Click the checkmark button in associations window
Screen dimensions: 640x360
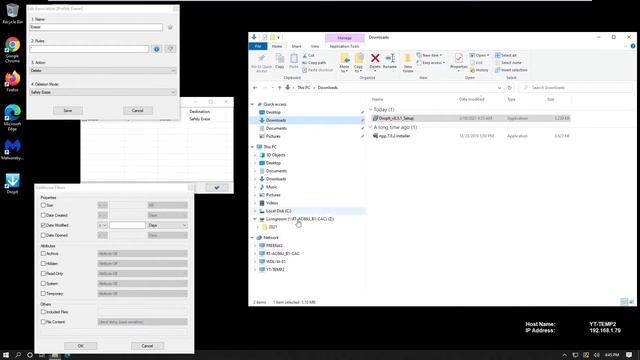[x=217, y=188]
